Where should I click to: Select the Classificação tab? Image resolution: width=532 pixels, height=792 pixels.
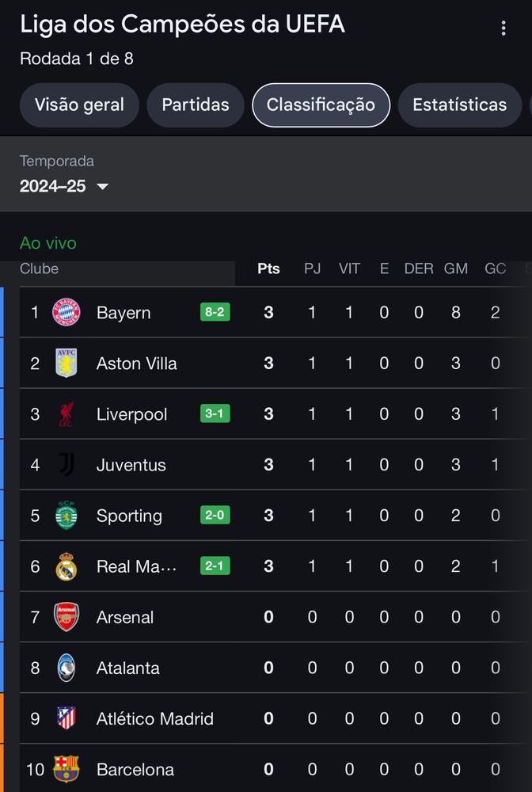point(321,105)
